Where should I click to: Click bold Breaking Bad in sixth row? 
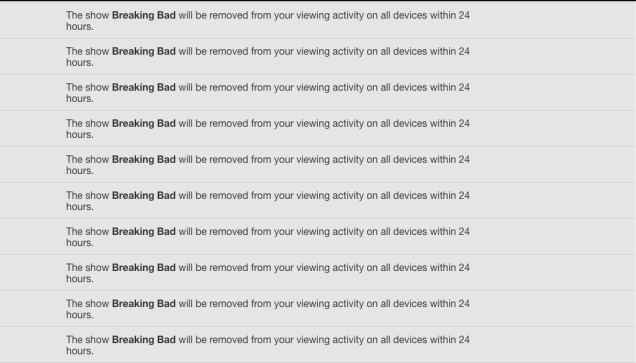pyautogui.click(x=144, y=196)
